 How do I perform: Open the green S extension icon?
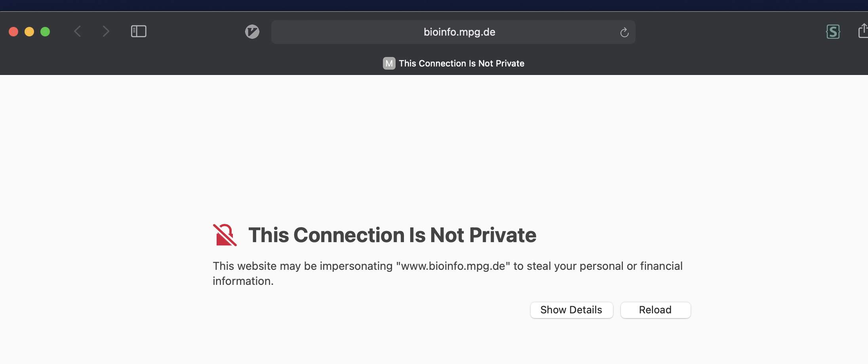click(833, 32)
